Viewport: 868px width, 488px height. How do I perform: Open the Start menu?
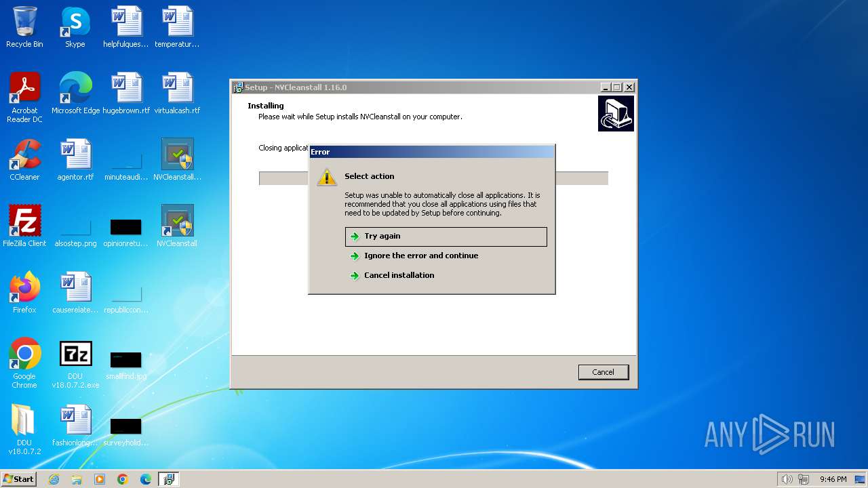click(x=18, y=479)
